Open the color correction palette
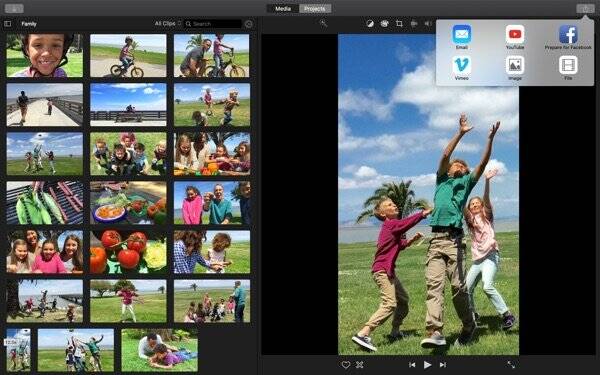The image size is (600, 375). click(x=385, y=24)
